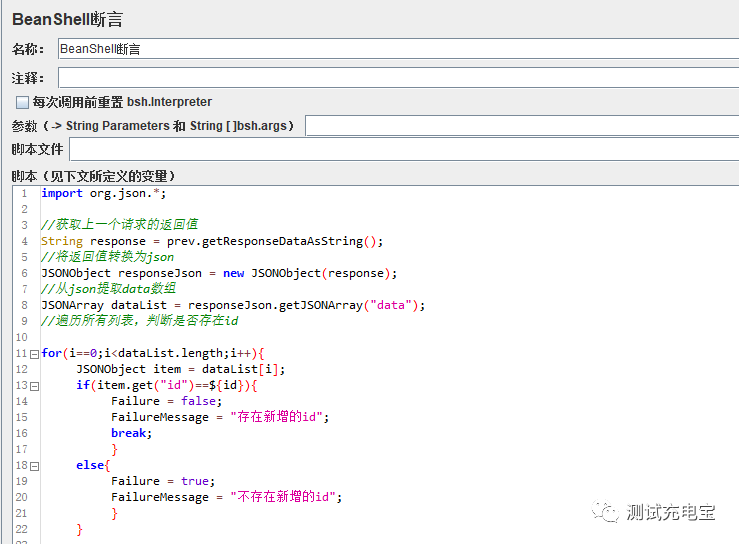Viewport: 739px width, 544px height.
Task: Click the break statement on line 16
Action: [131, 433]
